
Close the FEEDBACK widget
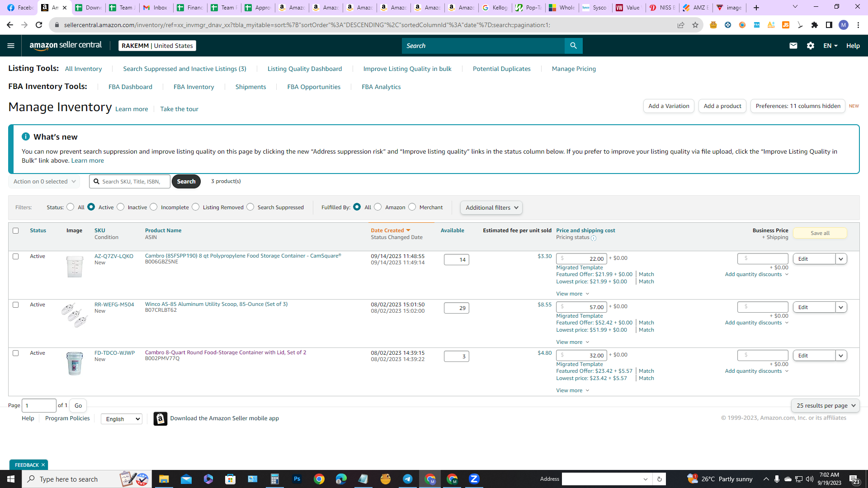pyautogui.click(x=43, y=465)
